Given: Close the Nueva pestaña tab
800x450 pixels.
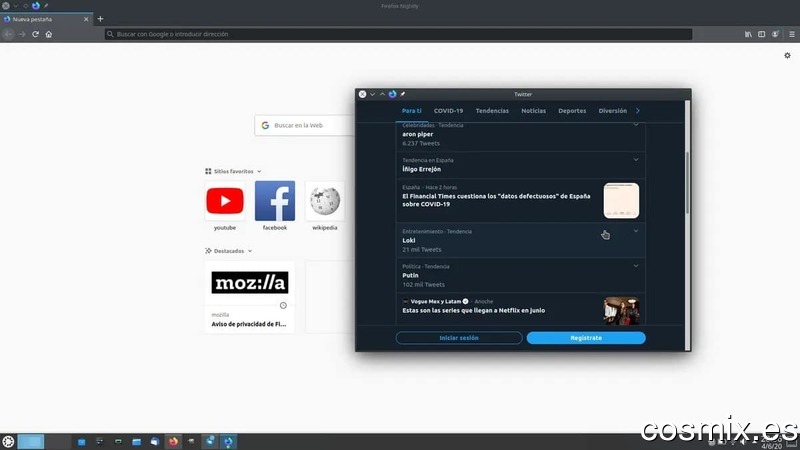Looking at the screenshot, I should tap(86, 19).
